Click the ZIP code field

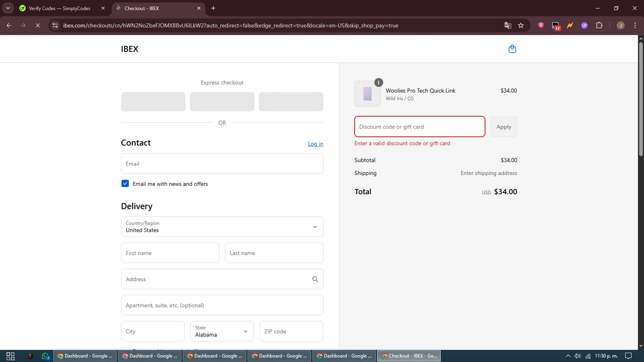click(x=291, y=331)
